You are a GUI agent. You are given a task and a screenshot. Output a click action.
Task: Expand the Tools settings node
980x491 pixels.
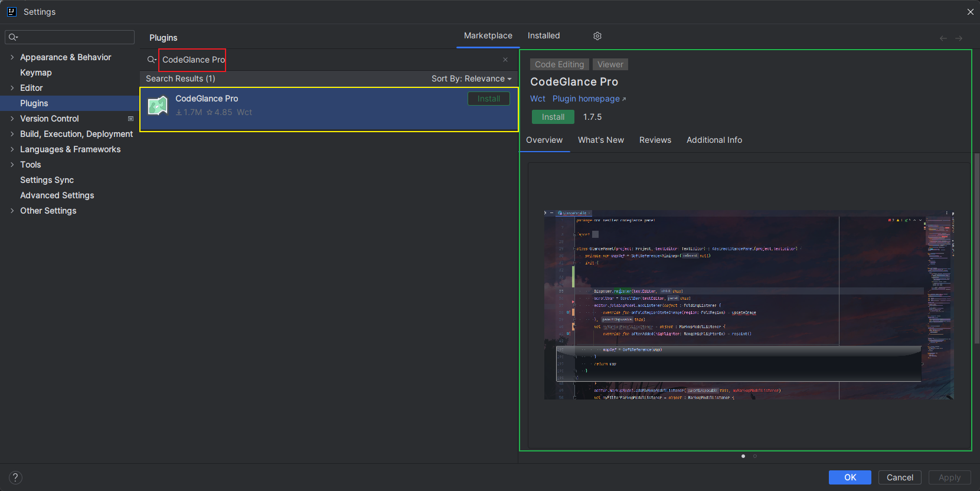12,165
